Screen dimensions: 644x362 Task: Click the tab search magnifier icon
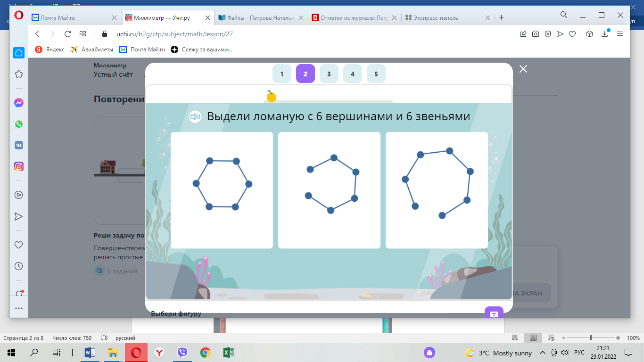click(563, 15)
